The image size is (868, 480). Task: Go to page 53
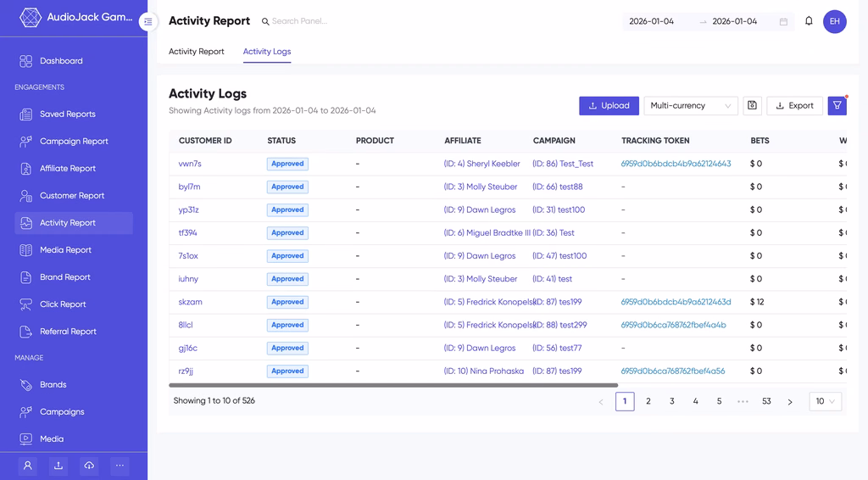pos(766,401)
